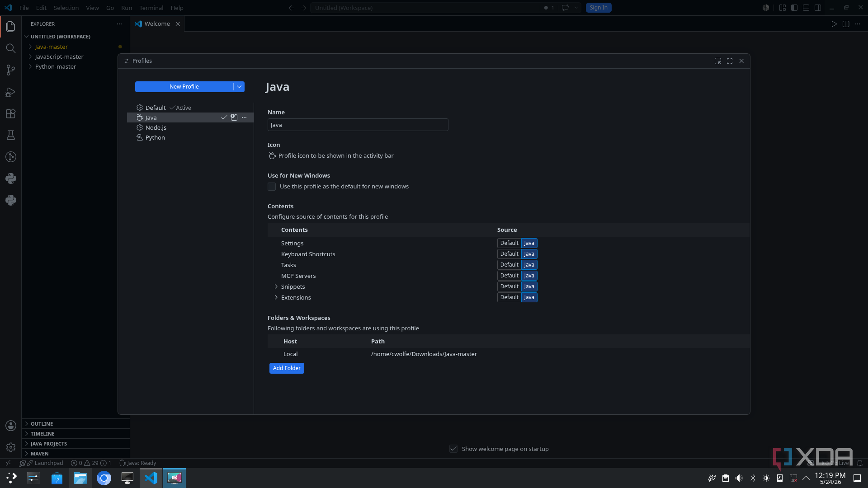Select the Node.js profile in the list

pos(190,128)
